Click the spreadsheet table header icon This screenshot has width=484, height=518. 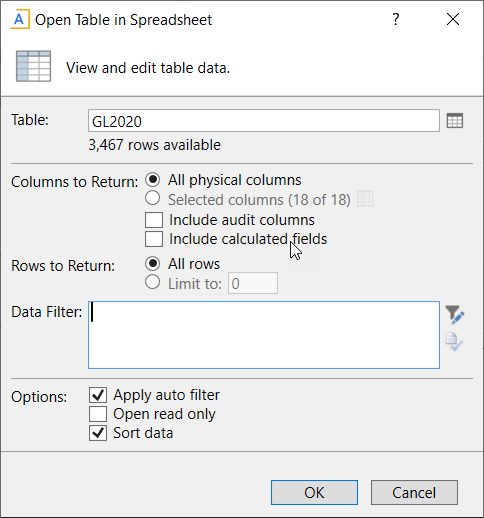click(33, 66)
